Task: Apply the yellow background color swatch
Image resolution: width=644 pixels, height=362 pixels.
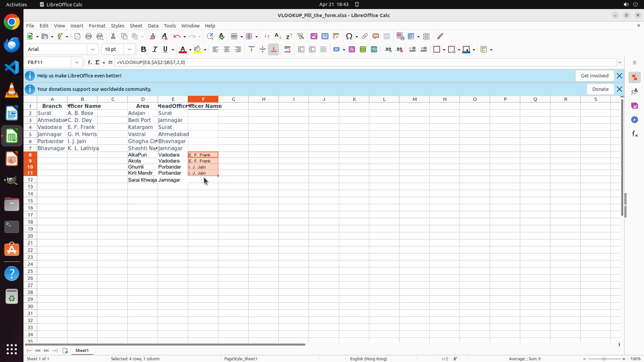Action: pyautogui.click(x=198, y=49)
